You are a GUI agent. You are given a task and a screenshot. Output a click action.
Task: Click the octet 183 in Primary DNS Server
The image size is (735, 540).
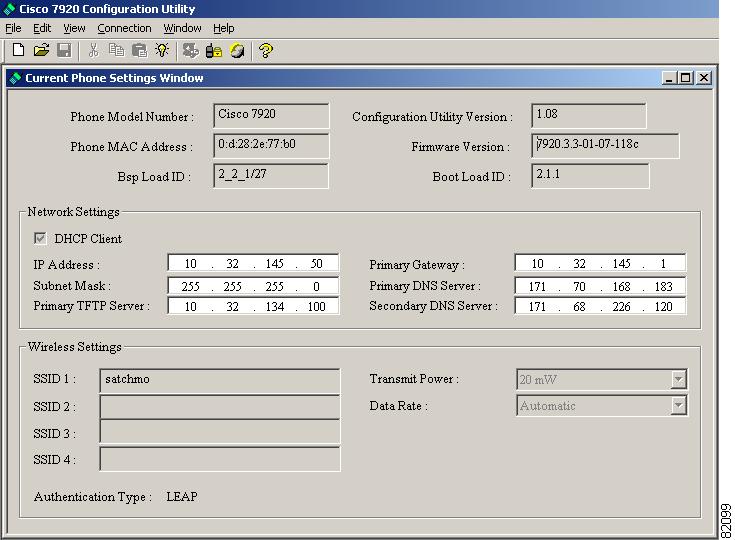pyautogui.click(x=664, y=286)
